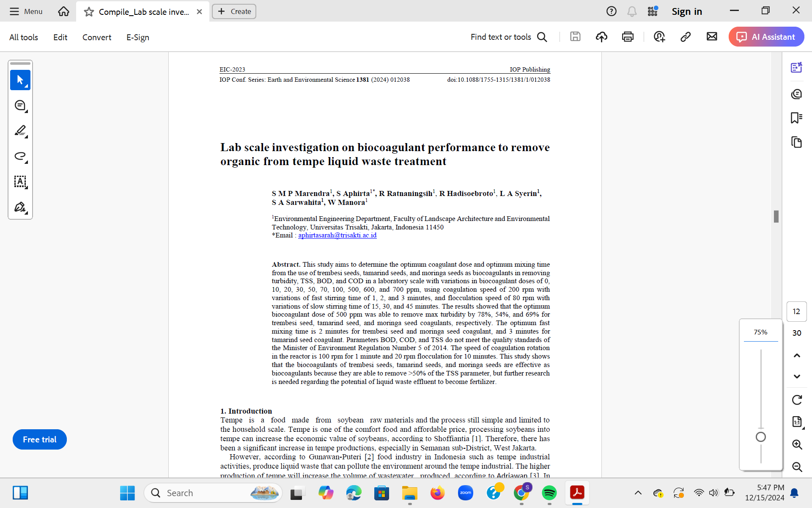Zoom in on the page
The image size is (812, 508).
797,444
